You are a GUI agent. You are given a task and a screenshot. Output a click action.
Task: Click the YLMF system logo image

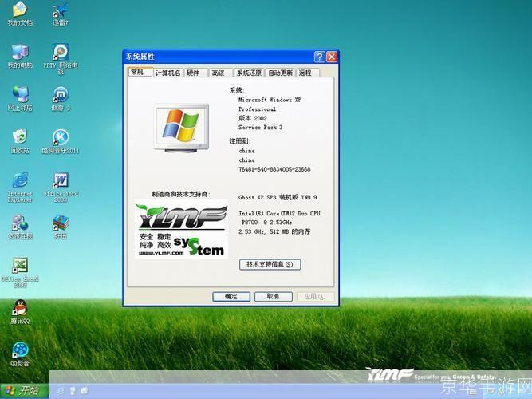tap(181, 229)
